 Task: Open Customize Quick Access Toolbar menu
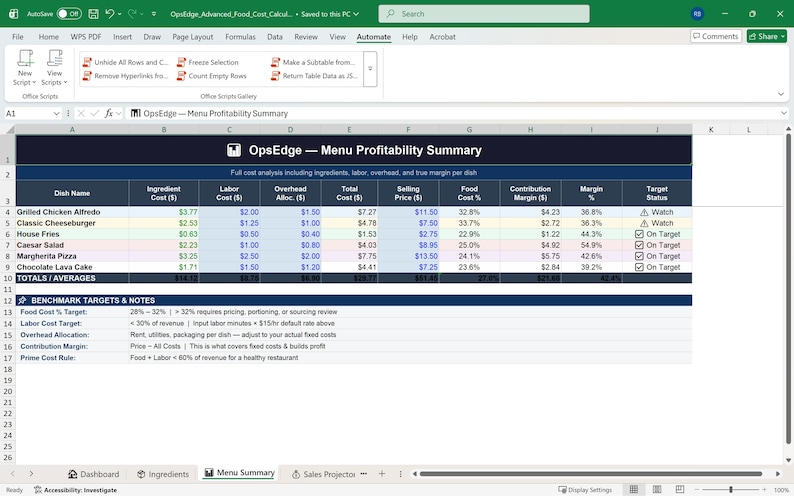click(154, 14)
